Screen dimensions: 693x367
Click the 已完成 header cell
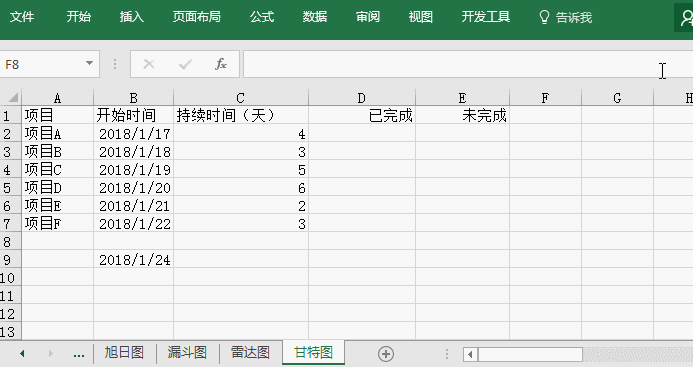[362, 115]
